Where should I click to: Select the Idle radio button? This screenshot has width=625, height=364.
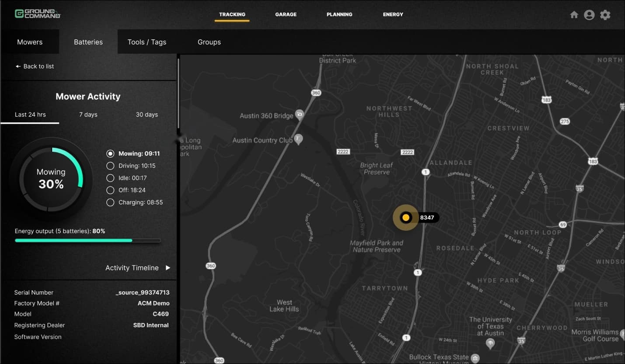click(110, 178)
